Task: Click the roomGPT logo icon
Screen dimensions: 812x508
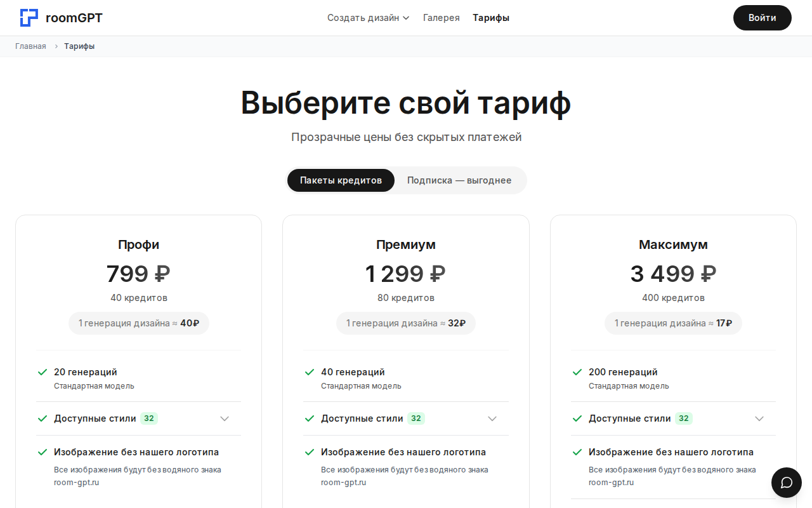Action: click(29, 18)
